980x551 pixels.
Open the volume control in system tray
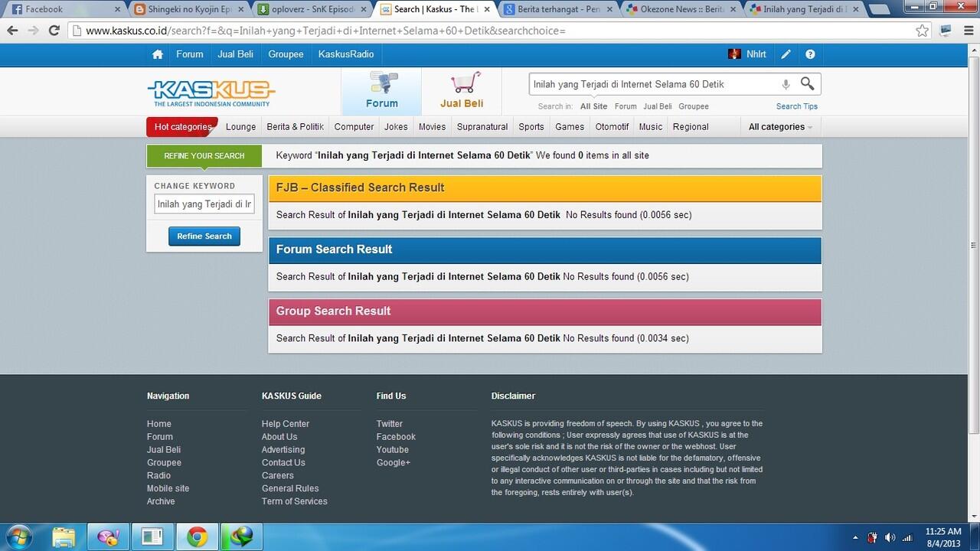pos(890,537)
